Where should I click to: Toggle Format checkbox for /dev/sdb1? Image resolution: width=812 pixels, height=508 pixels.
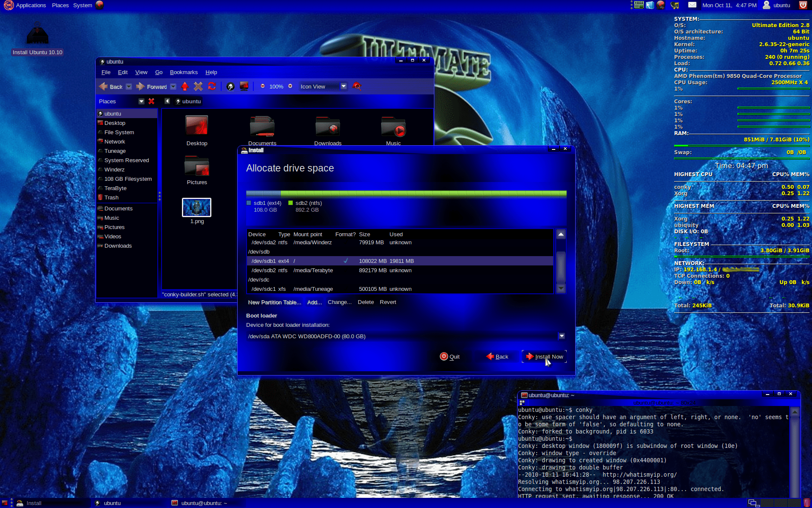pyautogui.click(x=346, y=261)
